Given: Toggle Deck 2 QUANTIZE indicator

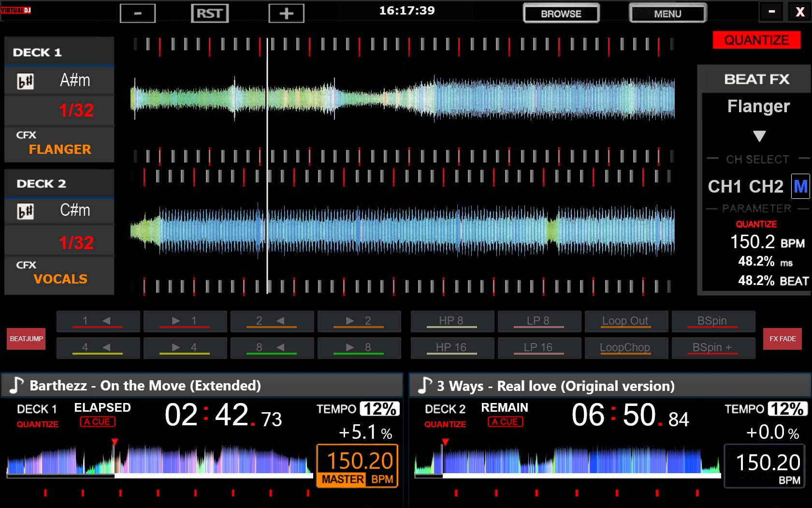Looking at the screenshot, I should pyautogui.click(x=445, y=424).
